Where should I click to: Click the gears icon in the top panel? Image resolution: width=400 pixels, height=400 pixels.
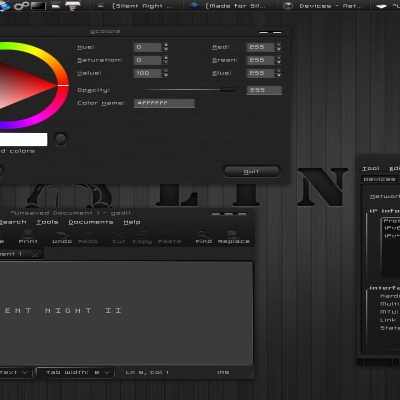point(22,6)
